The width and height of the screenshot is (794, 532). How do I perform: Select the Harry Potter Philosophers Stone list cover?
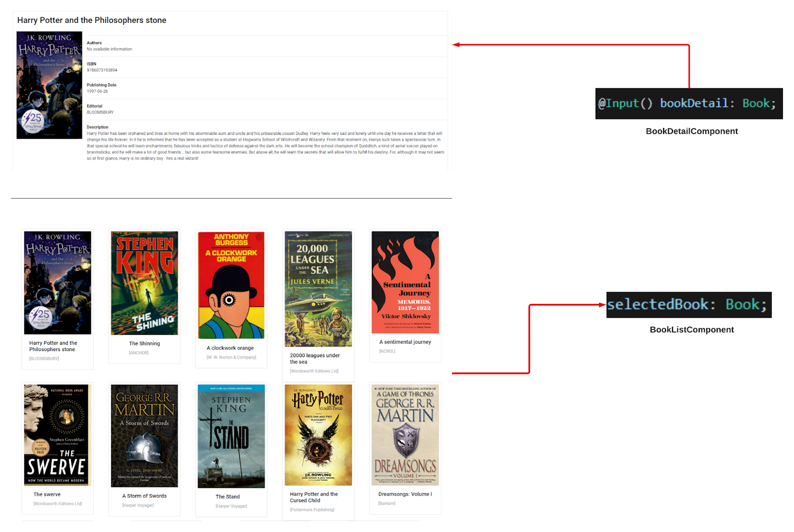pyautogui.click(x=58, y=283)
